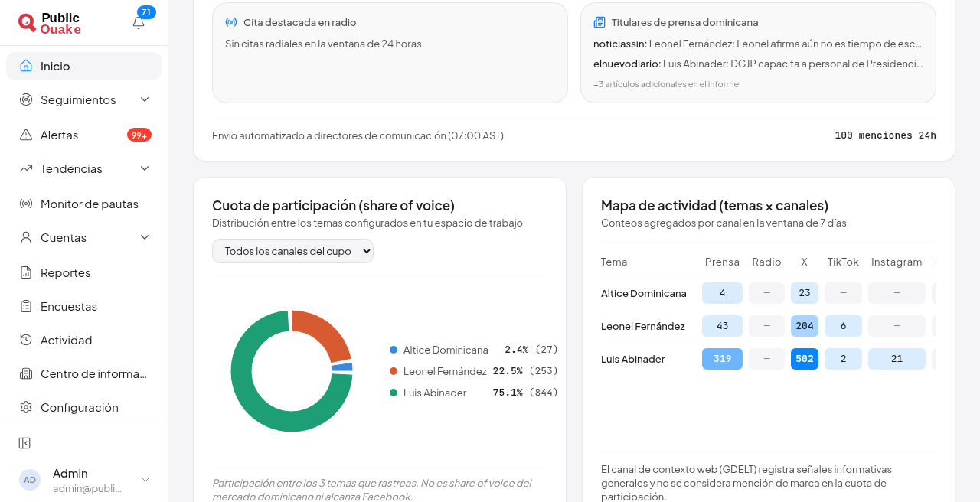This screenshot has width=980, height=502.
Task: Collapse the sidebar with panel icon
Action: click(x=24, y=443)
